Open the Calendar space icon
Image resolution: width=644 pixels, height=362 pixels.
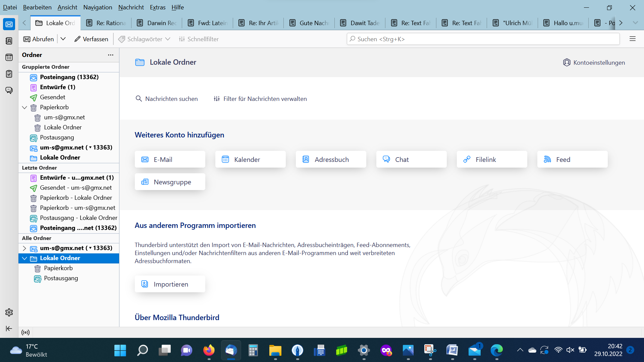point(9,57)
